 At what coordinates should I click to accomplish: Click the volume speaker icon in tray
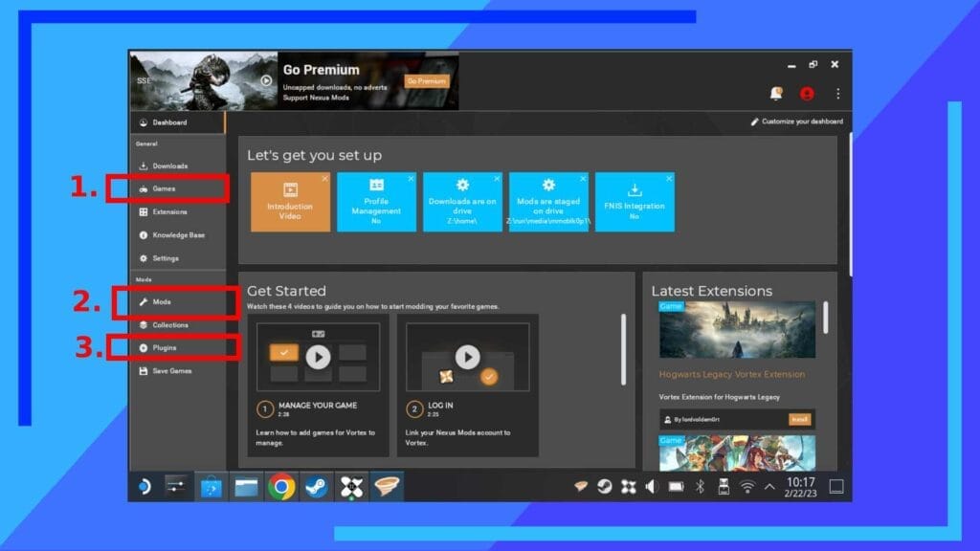coord(652,487)
